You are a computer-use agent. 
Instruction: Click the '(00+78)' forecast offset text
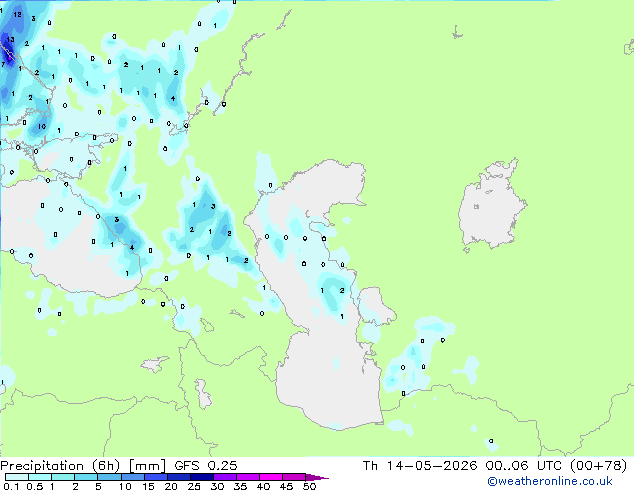(x=598, y=466)
